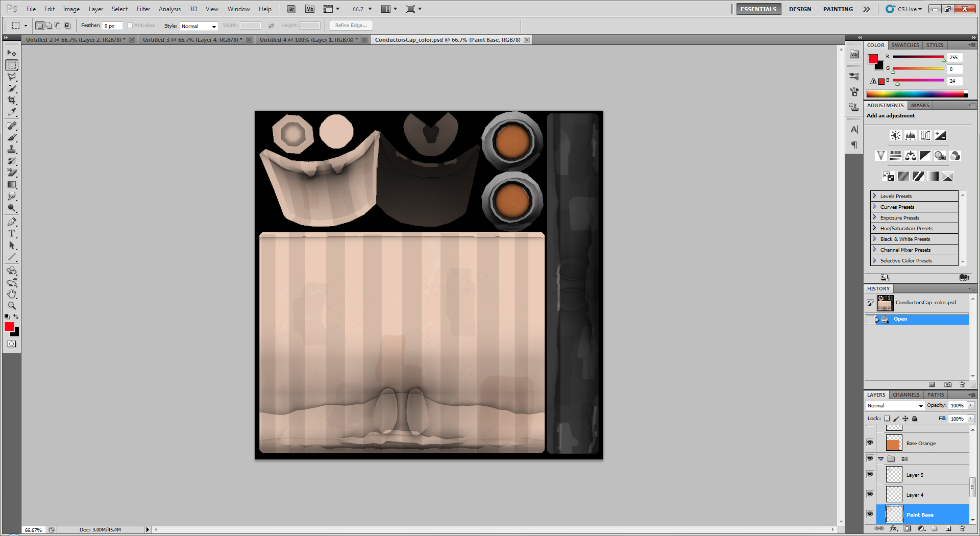This screenshot has height=536, width=980.
Task: Add a Black & White adjustment
Action: pyautogui.click(x=925, y=156)
